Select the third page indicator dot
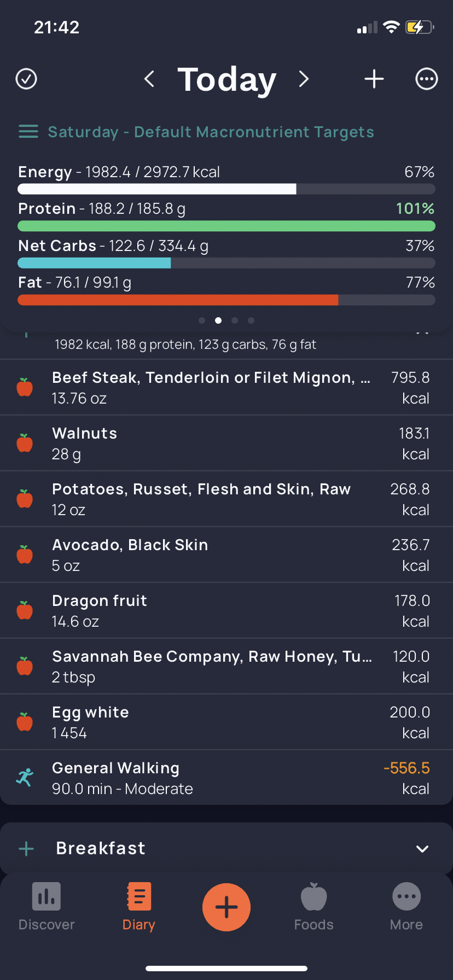Image resolution: width=453 pixels, height=980 pixels. pos(235,320)
